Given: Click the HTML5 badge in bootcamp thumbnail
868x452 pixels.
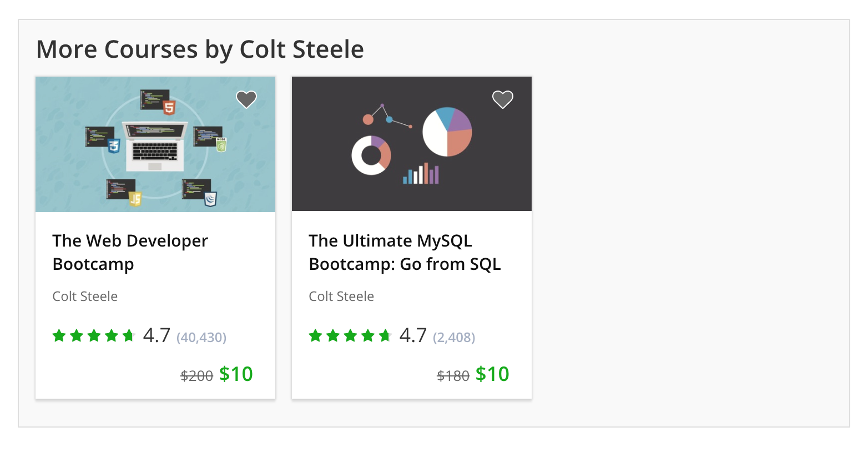Looking at the screenshot, I should coord(169,107).
